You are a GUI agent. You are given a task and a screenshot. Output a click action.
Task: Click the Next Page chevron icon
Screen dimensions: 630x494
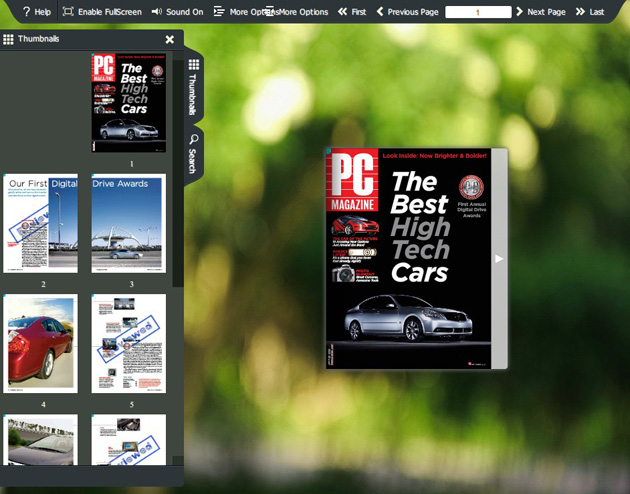click(520, 12)
